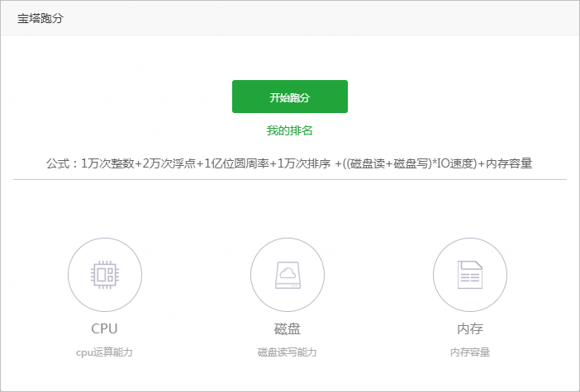Click the 公式 label in formula line
The width and height of the screenshot is (580, 392).
(60, 163)
